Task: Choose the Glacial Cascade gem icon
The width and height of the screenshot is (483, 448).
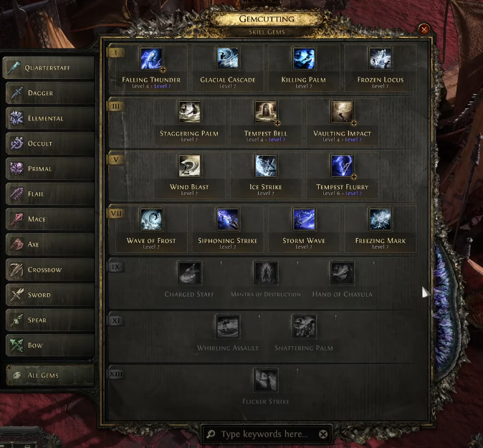Action: click(228, 59)
